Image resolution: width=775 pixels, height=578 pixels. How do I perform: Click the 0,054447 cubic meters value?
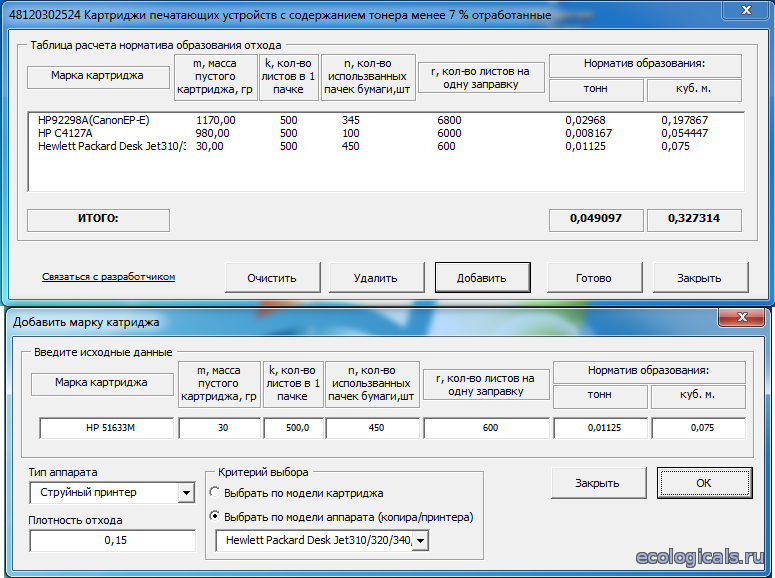coord(685,133)
